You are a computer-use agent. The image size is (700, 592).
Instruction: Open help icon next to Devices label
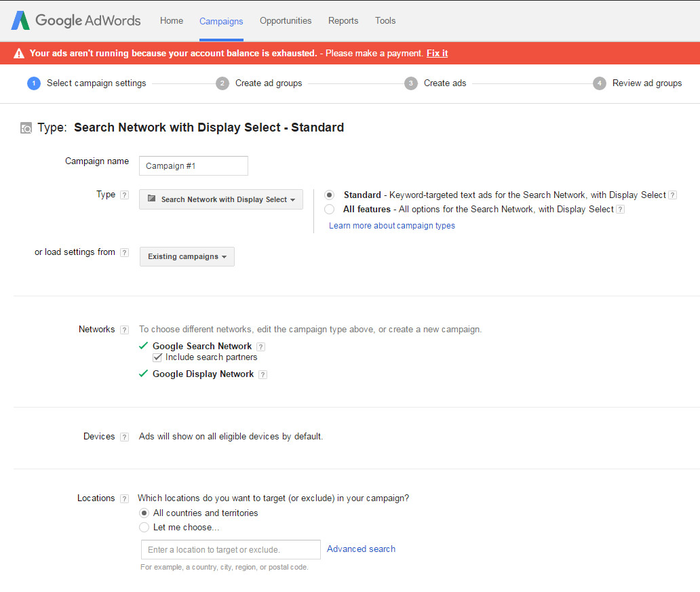pyautogui.click(x=125, y=437)
